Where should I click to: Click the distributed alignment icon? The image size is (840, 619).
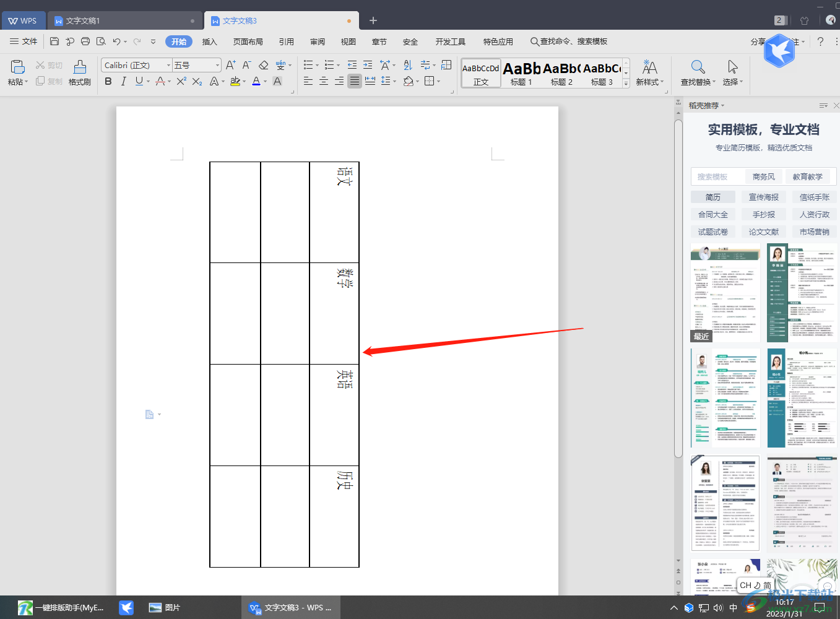pyautogui.click(x=370, y=81)
